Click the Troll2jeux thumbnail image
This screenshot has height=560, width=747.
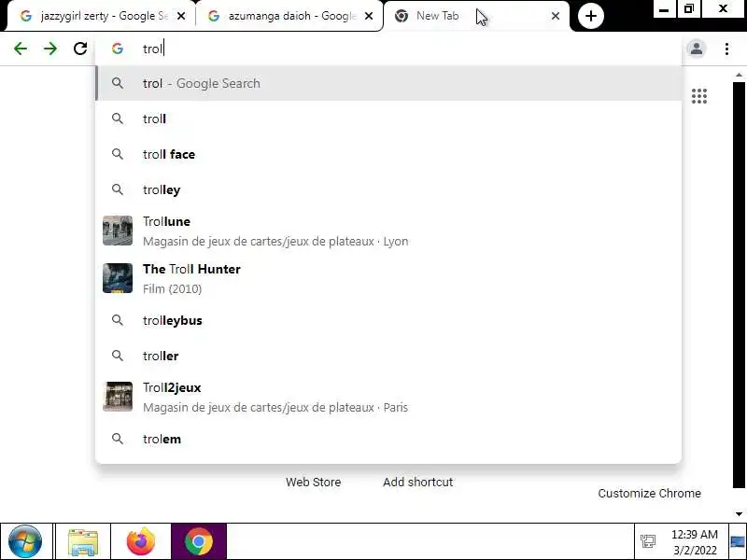click(x=118, y=397)
